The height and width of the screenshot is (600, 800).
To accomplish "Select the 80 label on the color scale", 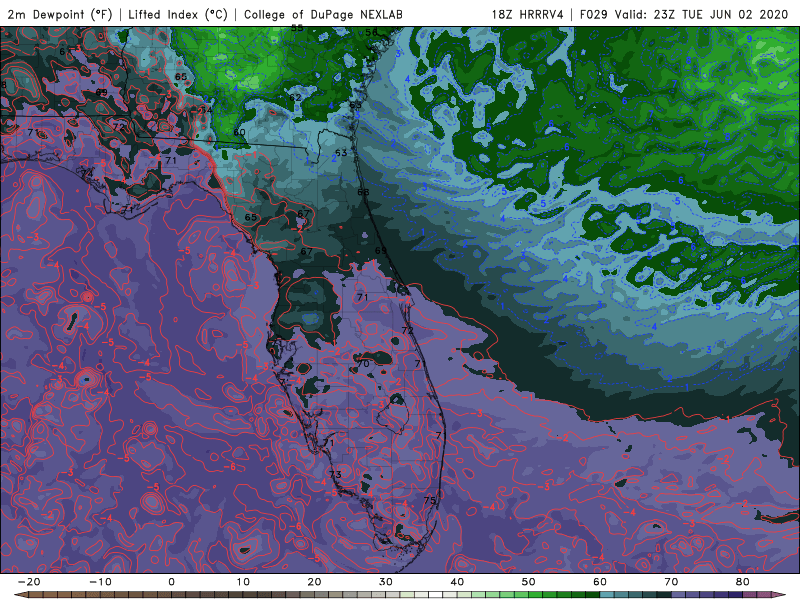I will pos(743,582).
